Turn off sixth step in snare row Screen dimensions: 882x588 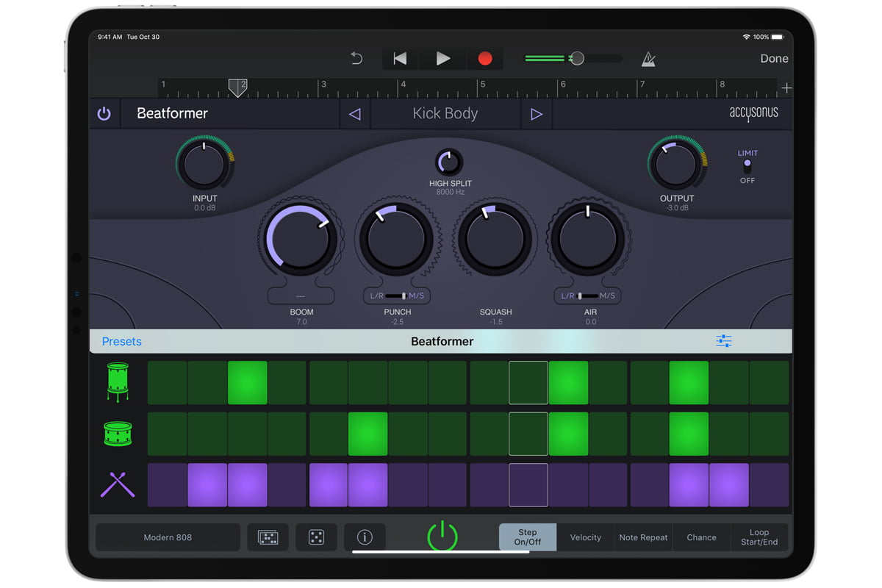[x=367, y=434]
